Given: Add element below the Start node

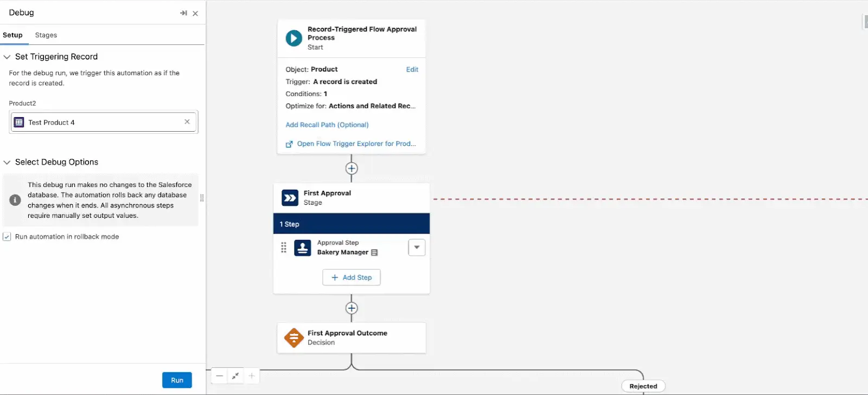Looking at the screenshot, I should [352, 169].
